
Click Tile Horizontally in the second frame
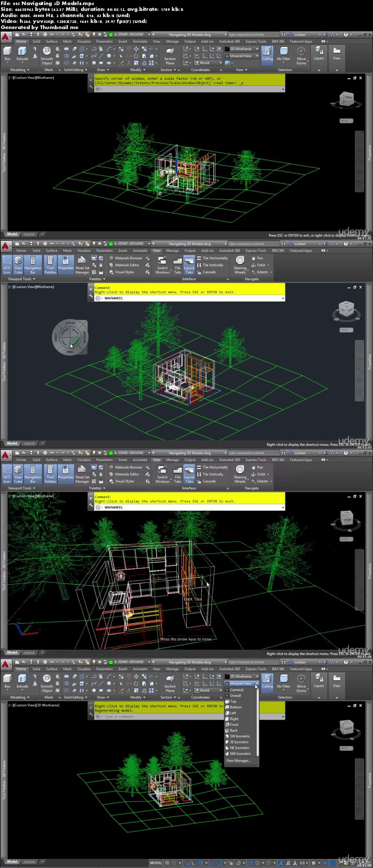pos(212,258)
